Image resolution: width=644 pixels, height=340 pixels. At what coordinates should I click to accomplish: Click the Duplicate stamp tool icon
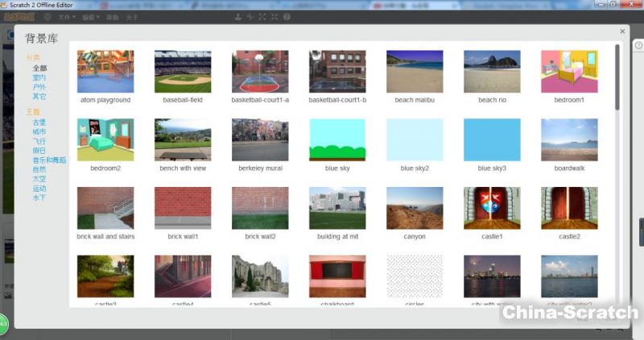pos(237,17)
